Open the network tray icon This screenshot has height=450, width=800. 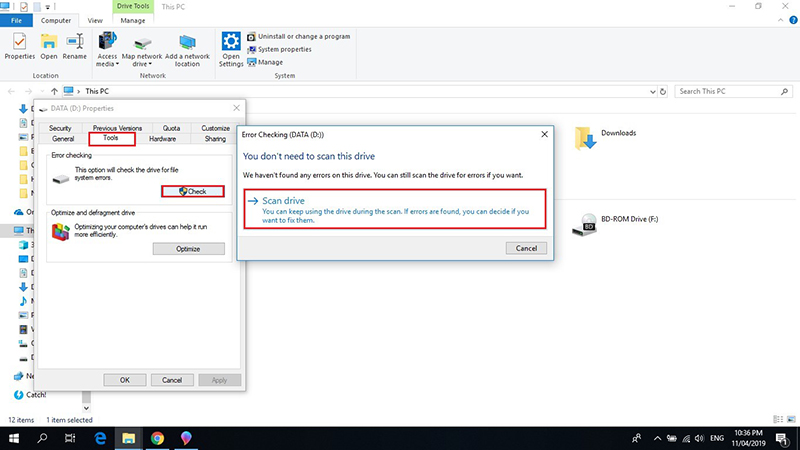686,438
